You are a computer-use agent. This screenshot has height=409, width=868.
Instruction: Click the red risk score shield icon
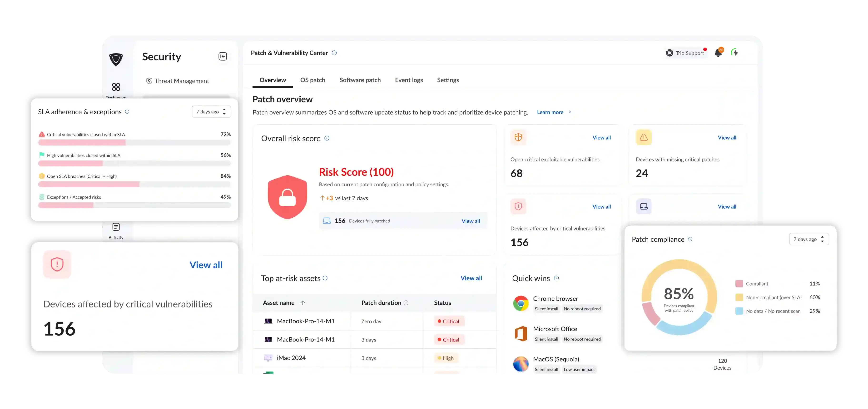click(288, 197)
